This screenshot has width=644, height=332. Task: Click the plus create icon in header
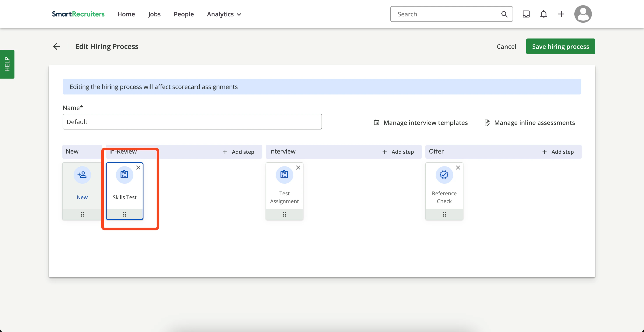click(561, 14)
